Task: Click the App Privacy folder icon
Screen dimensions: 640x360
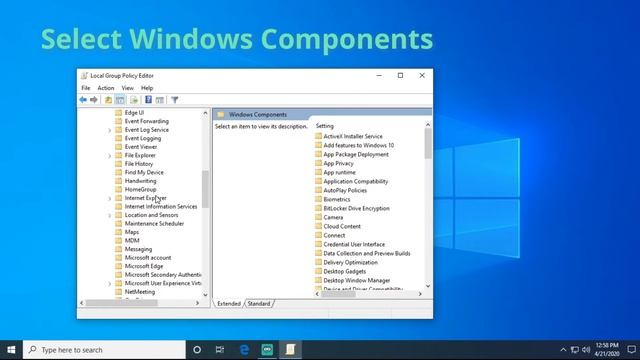Action: [318, 163]
